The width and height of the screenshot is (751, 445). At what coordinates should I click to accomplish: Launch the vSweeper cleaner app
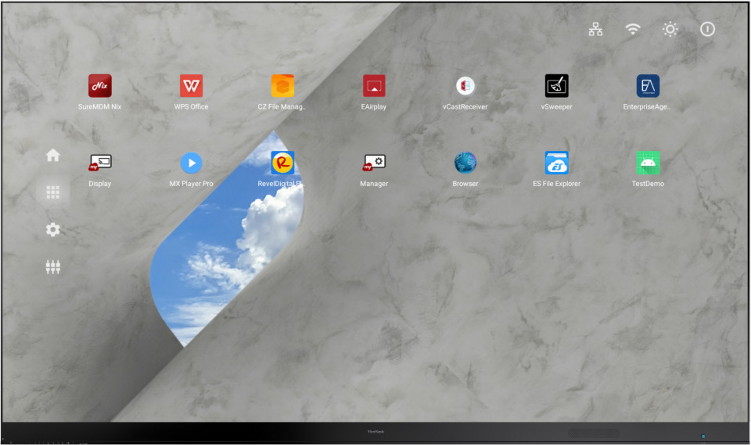557,86
